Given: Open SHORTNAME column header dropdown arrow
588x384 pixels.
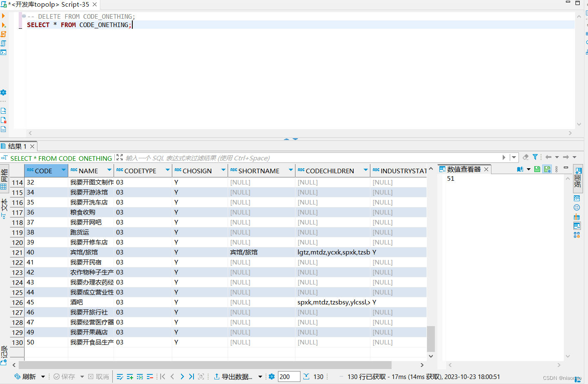Looking at the screenshot, I should point(291,170).
